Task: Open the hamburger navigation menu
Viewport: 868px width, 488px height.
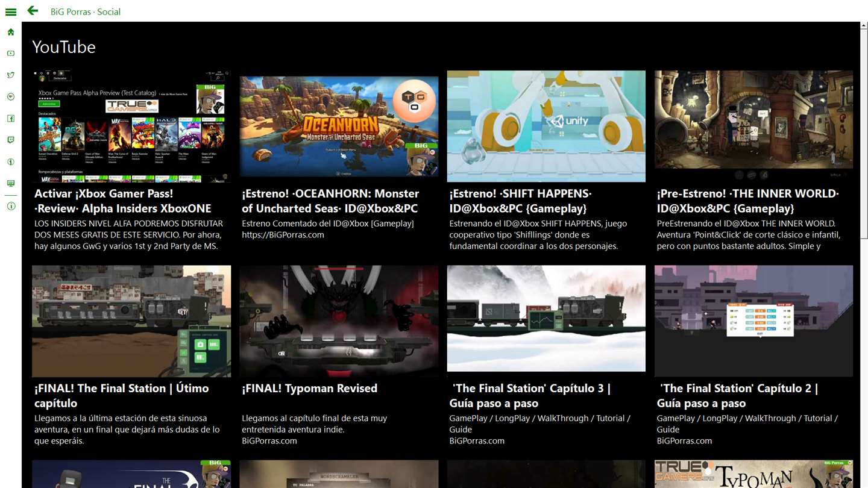Action: pyautogui.click(x=11, y=11)
